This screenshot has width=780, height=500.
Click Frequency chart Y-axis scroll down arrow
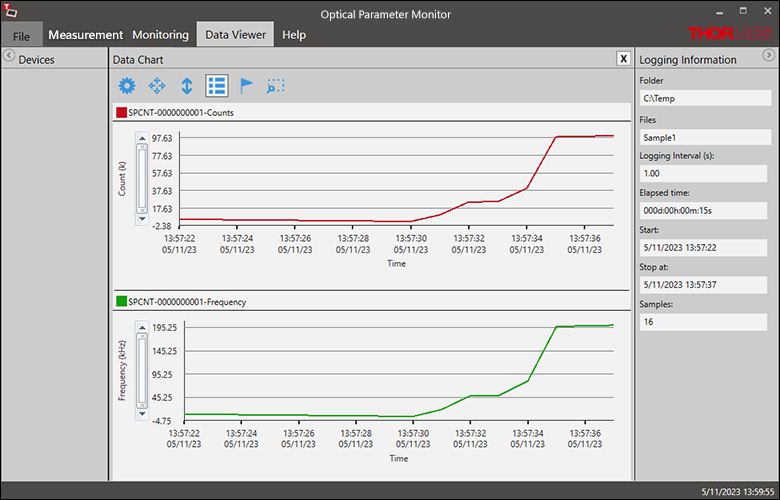coord(141,412)
